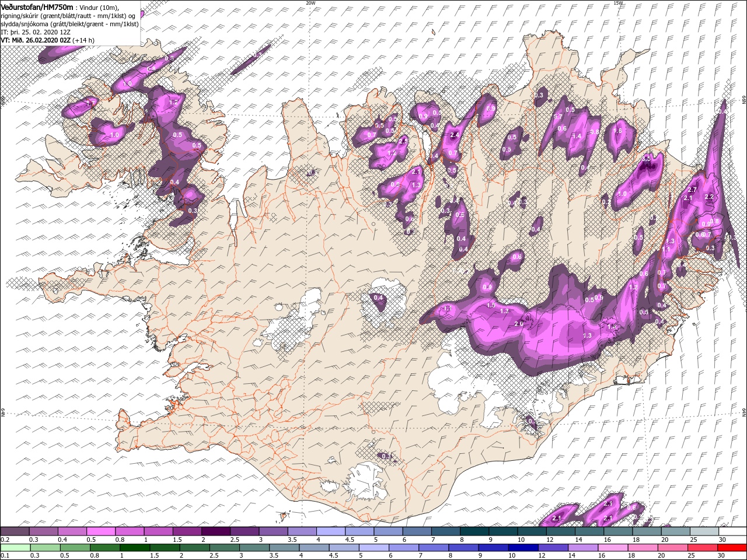Image resolution: width=747 pixels, height=560 pixels.
Task: Click the "15W" longitude label
Action: [x=619, y=3]
